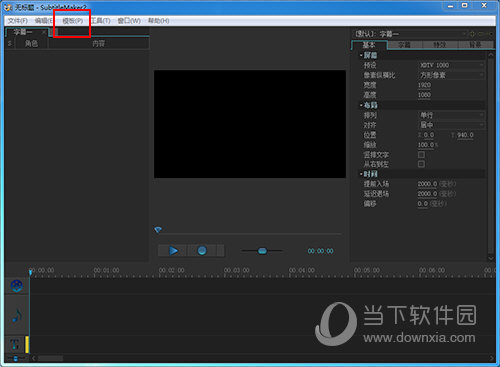This screenshot has width=500, height=367.
Task: Switch to the third properties tab
Action: tap(440, 45)
